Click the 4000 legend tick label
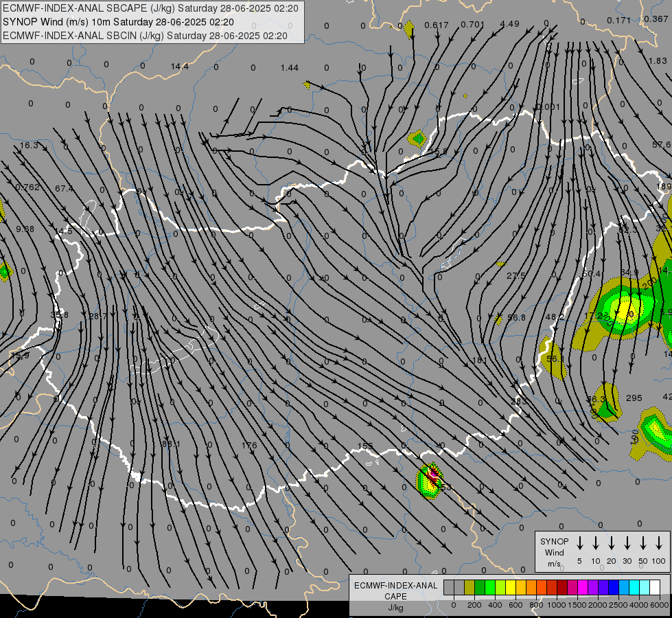672x618 pixels. tap(639, 605)
